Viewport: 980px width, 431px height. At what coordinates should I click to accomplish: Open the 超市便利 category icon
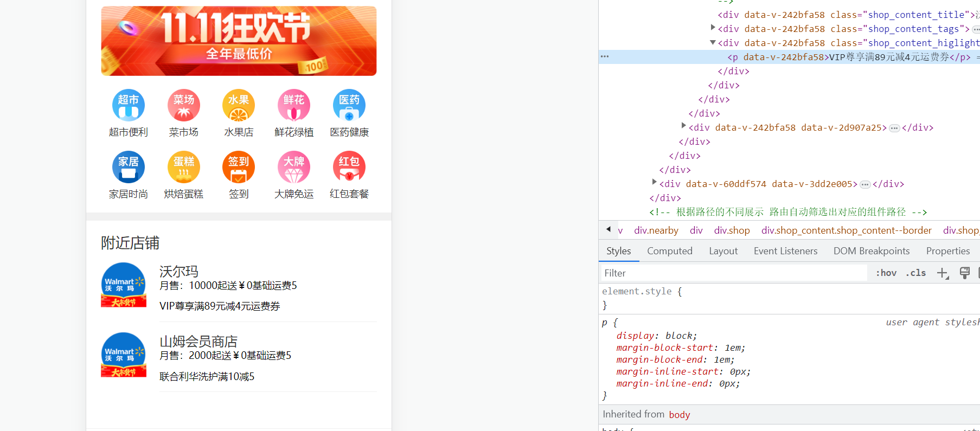click(x=129, y=105)
